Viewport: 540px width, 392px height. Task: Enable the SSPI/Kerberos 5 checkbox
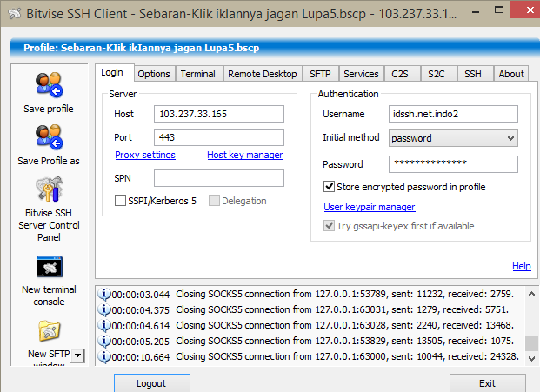(x=120, y=200)
